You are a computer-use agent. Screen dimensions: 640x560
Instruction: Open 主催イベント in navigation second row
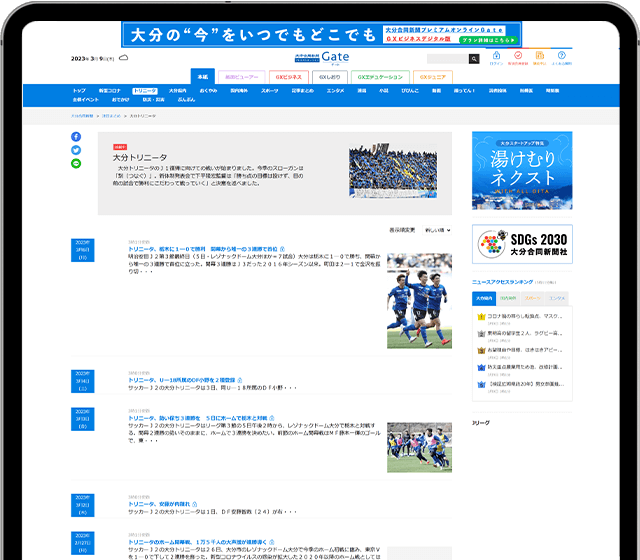86,100
